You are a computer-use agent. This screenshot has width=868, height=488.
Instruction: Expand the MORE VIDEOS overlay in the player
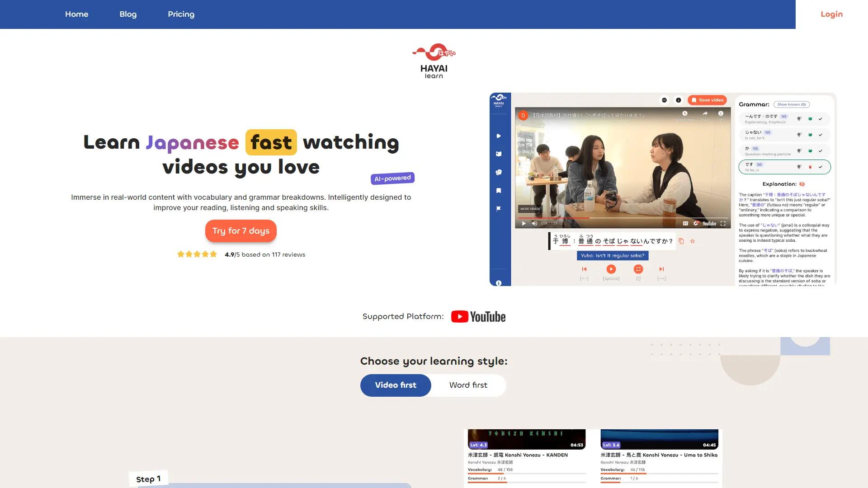pos(530,209)
